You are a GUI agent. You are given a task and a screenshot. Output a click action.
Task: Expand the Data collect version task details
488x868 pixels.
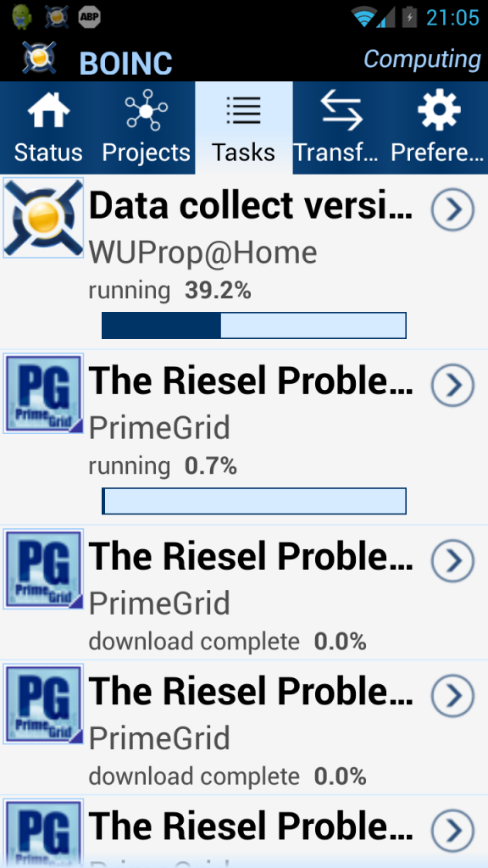pos(452,209)
